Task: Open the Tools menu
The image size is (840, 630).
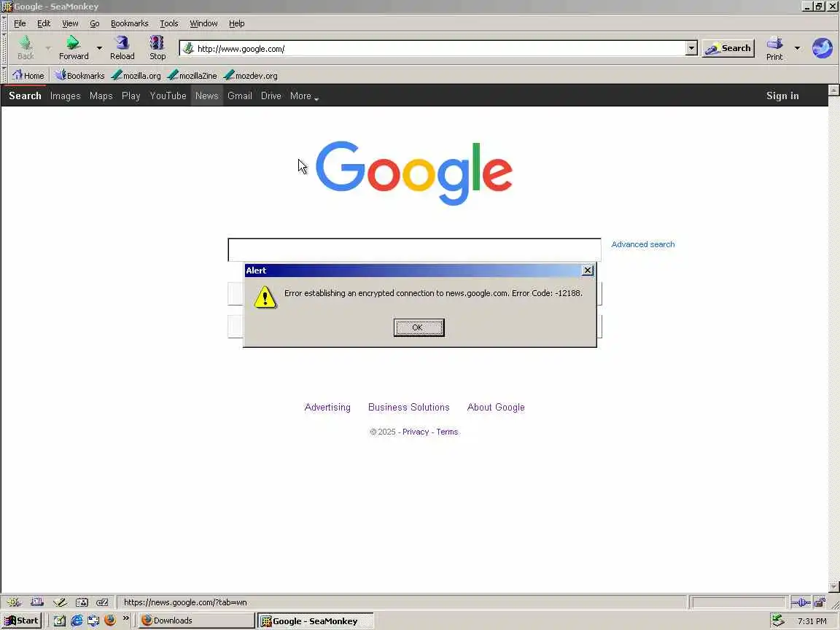Action: (x=168, y=23)
